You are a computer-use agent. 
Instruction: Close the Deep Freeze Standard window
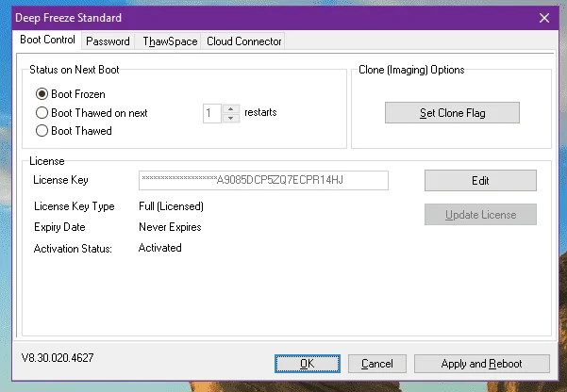pyautogui.click(x=543, y=18)
